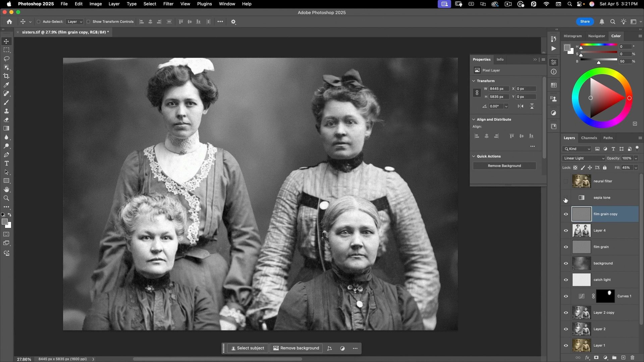The width and height of the screenshot is (644, 362).
Task: Hide the Layer 4 layer
Action: 566,231
